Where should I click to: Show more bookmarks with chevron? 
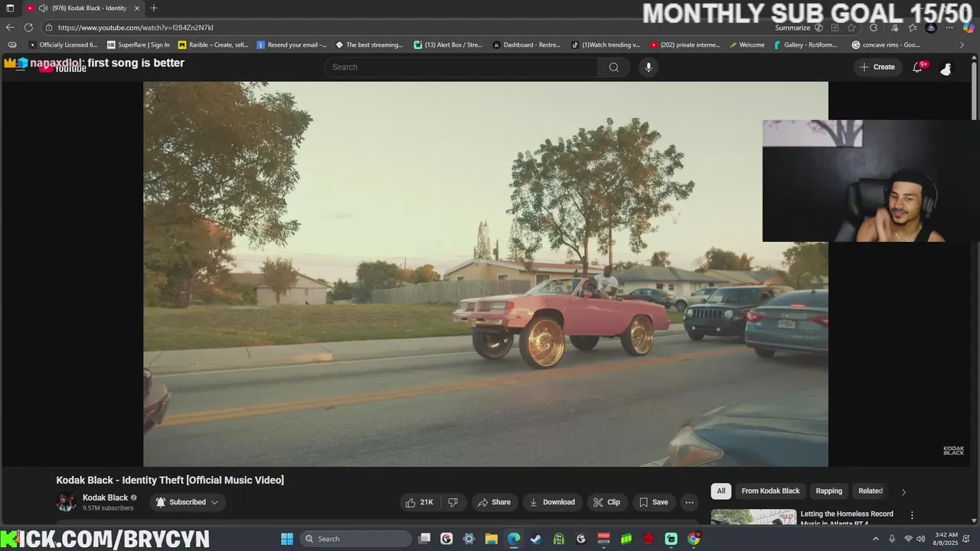coord(962,45)
